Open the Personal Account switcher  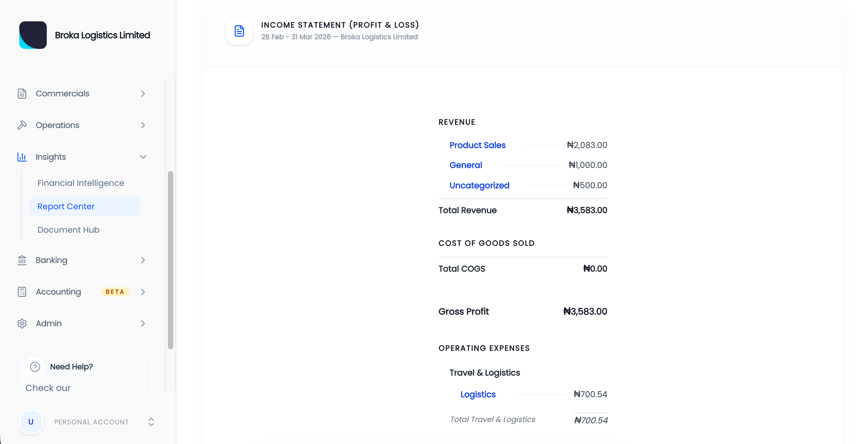point(151,422)
